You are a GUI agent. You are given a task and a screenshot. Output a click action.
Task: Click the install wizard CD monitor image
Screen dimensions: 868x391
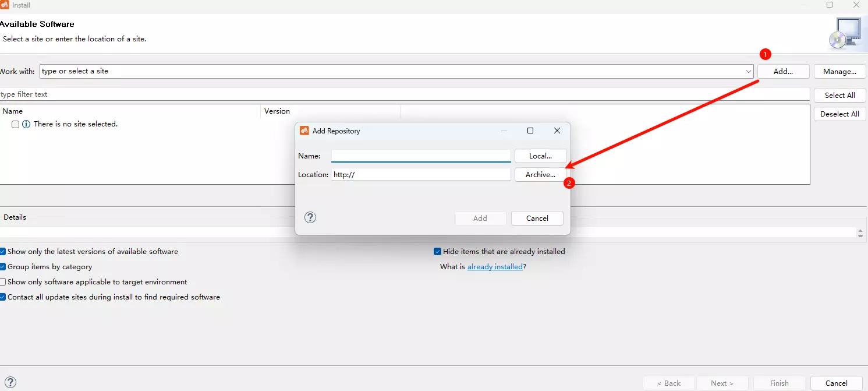click(x=845, y=33)
